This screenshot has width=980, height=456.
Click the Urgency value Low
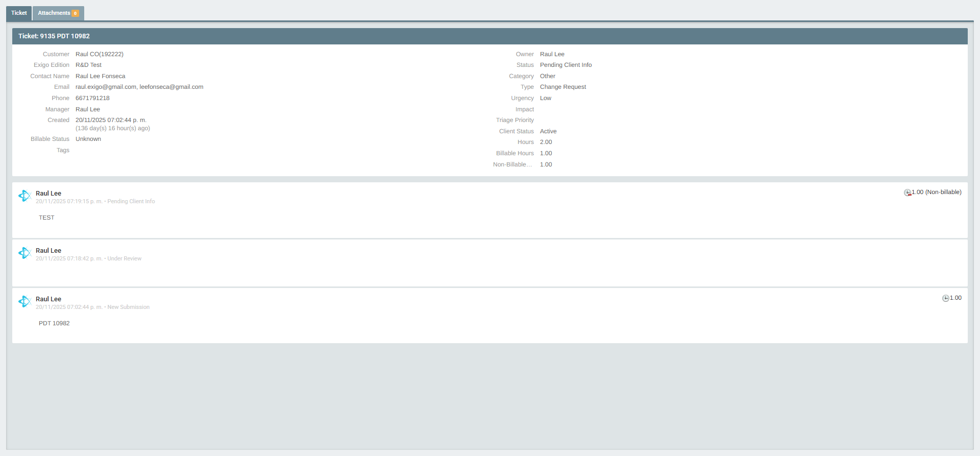pos(545,98)
